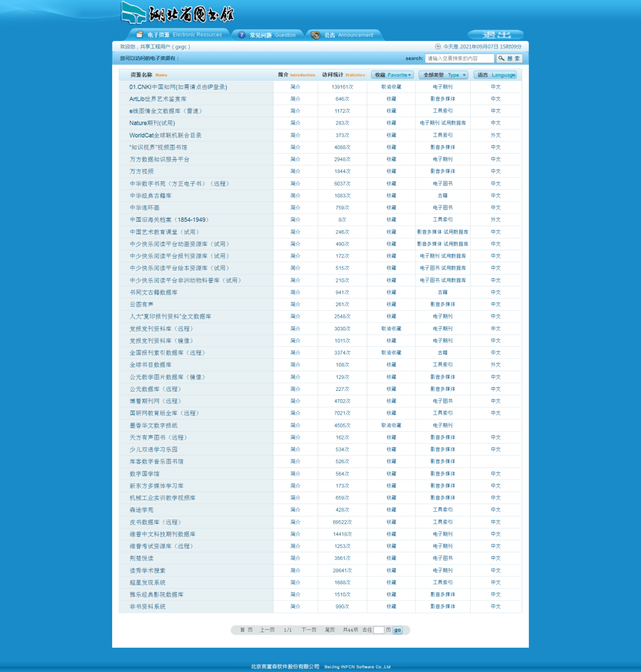Click 收藏 for 非书资料系统 row
The height and width of the screenshot is (672, 641).
(391, 606)
